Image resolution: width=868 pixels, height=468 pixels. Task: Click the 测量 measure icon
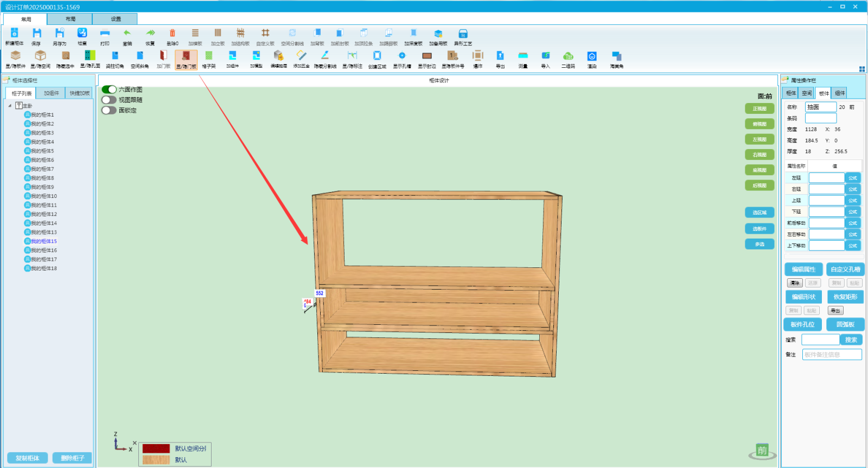click(523, 55)
